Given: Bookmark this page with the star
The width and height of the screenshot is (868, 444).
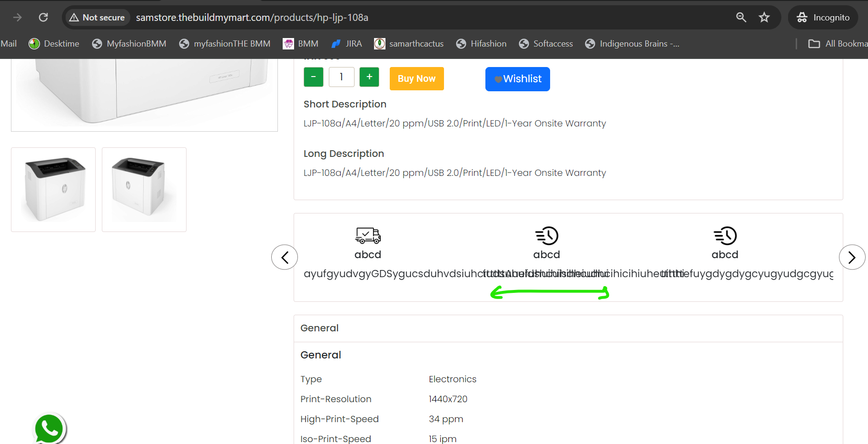Looking at the screenshot, I should (x=764, y=18).
